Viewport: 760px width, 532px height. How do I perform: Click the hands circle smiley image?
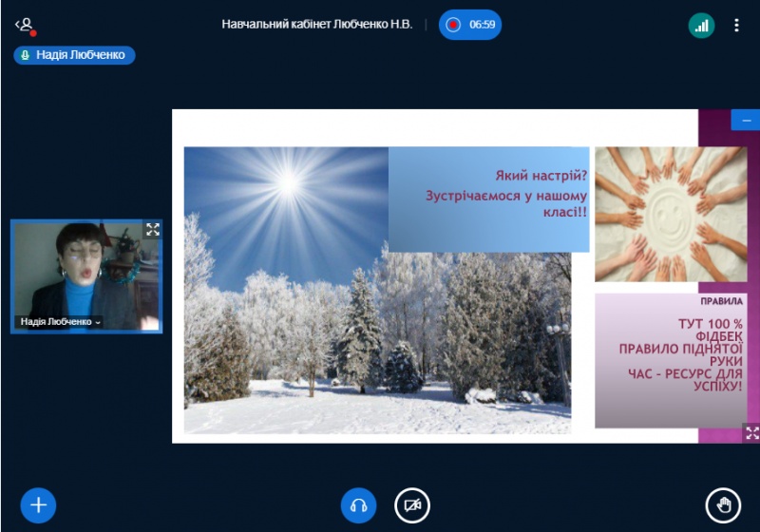pyautogui.click(x=670, y=214)
